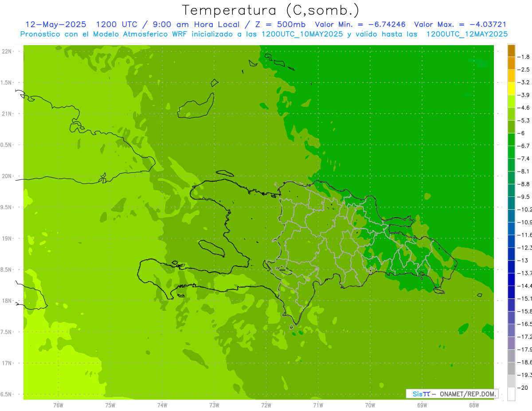Click the '-13' colorbar value
Image resolution: width=532 pixels, height=411 pixels.
coord(522,260)
